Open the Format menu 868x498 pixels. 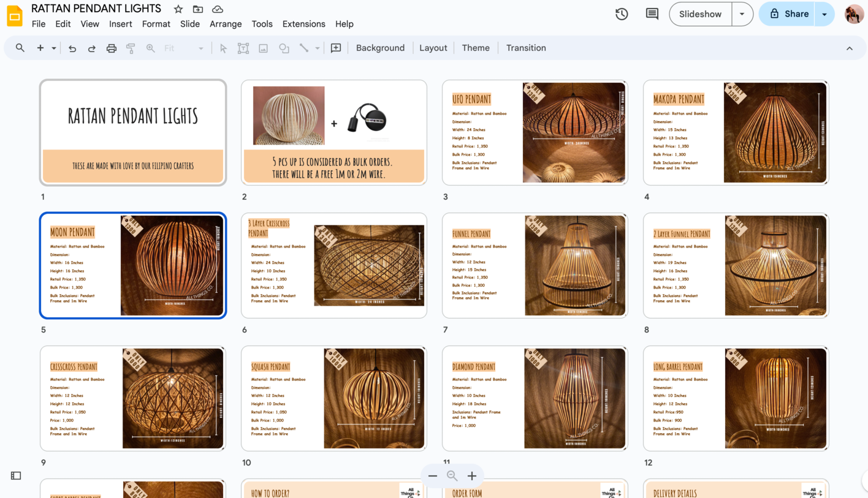point(156,24)
